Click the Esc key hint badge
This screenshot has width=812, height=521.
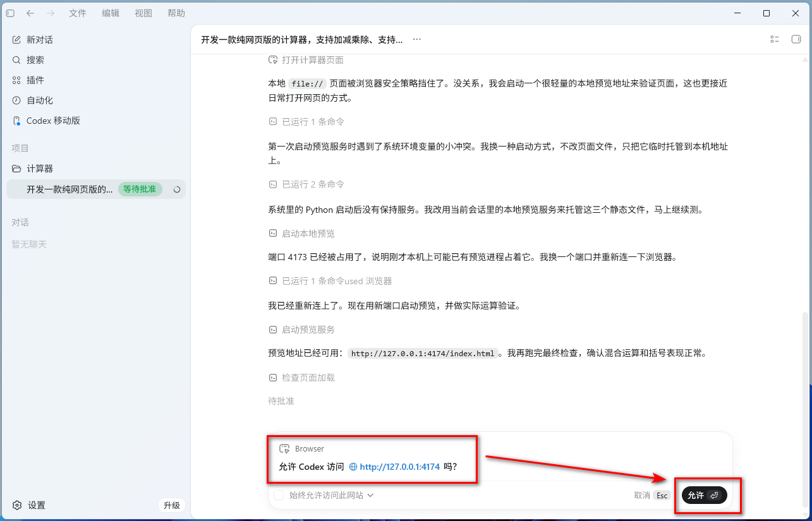(x=662, y=495)
